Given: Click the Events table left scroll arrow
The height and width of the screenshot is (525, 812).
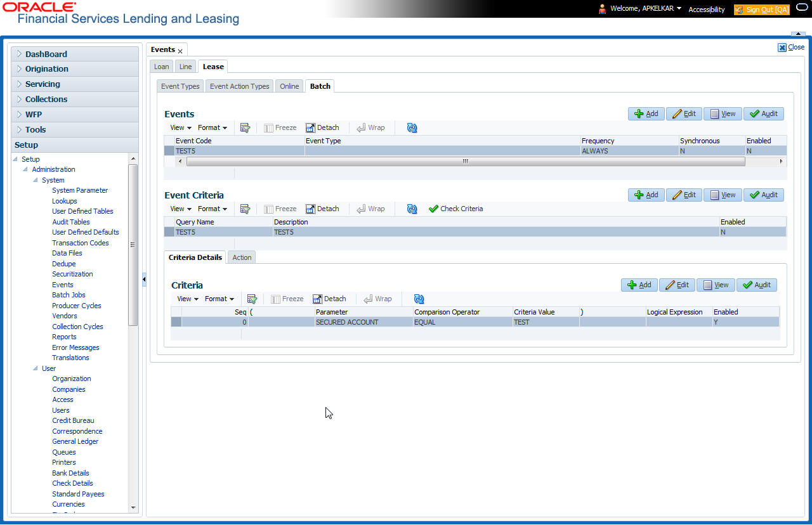Looking at the screenshot, I should click(x=180, y=162).
